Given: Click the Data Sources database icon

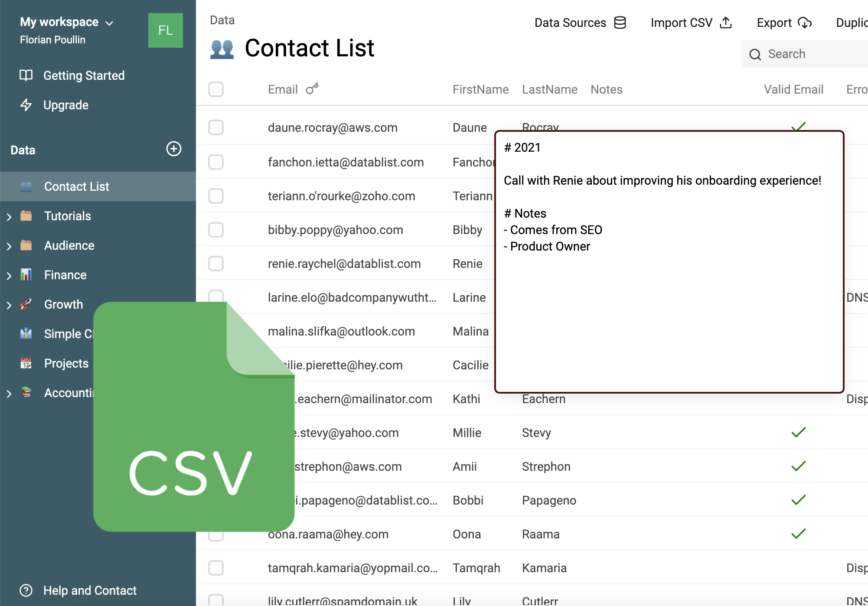Looking at the screenshot, I should click(x=620, y=23).
